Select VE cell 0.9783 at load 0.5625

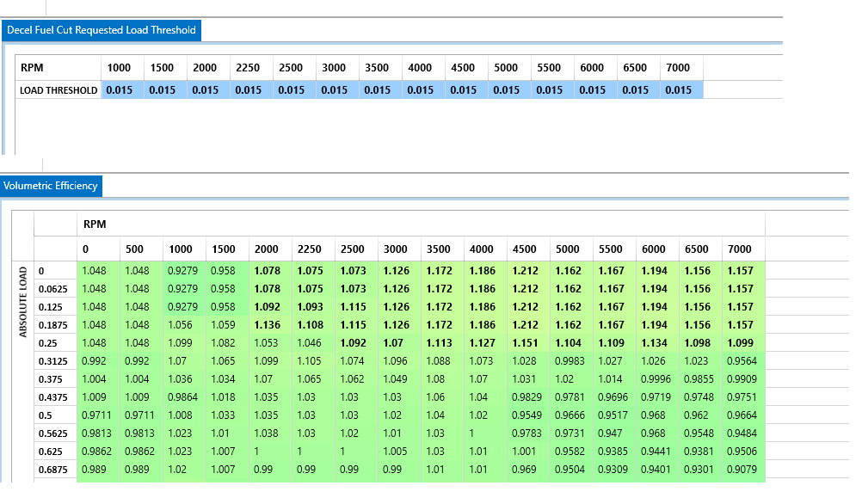pyautogui.click(x=528, y=433)
